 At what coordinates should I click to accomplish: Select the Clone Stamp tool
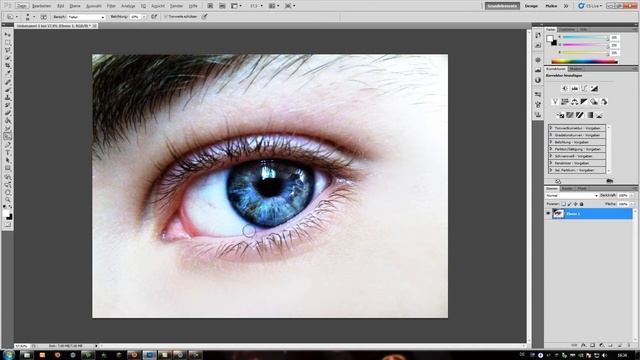[8, 97]
